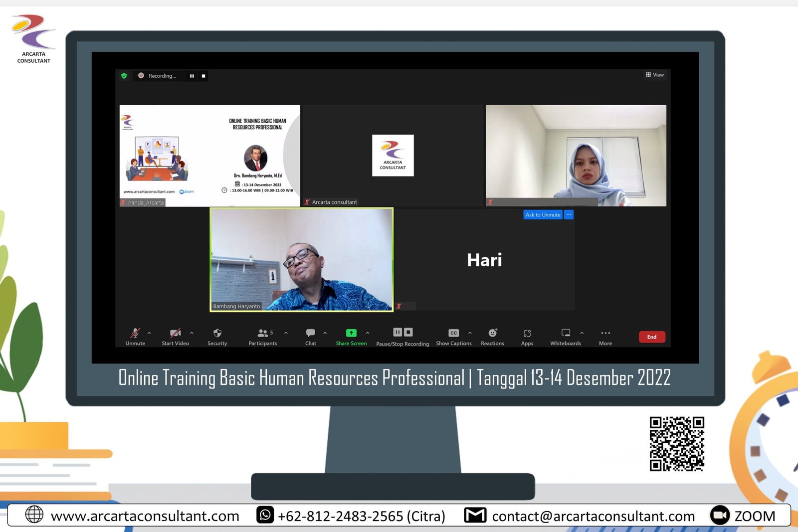Screen dimensions: 798x532
Task: Pause recording from the top recording indicator
Action: pos(192,76)
